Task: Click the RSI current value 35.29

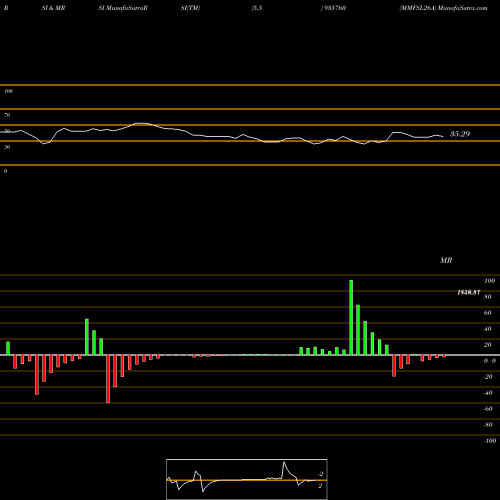Action: click(x=460, y=134)
